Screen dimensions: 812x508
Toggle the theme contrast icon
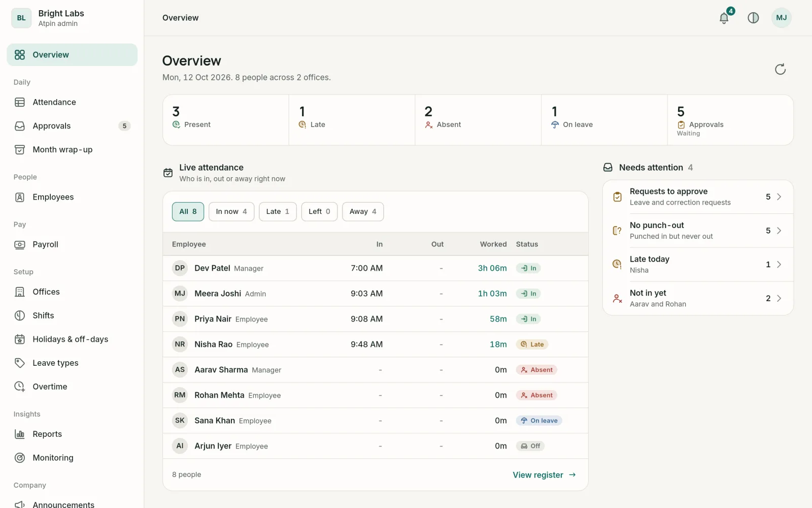tap(753, 18)
